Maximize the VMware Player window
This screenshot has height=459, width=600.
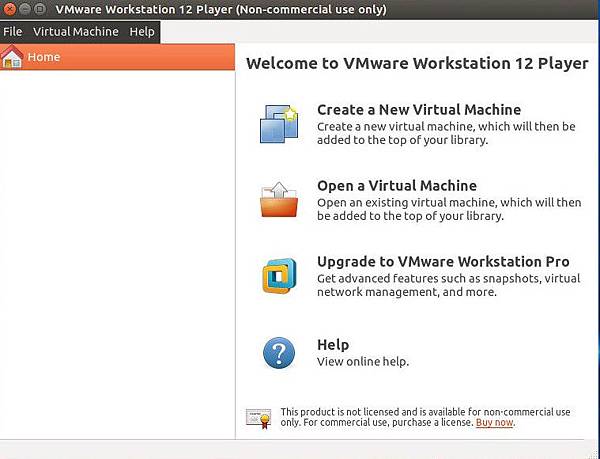pos(40,9)
